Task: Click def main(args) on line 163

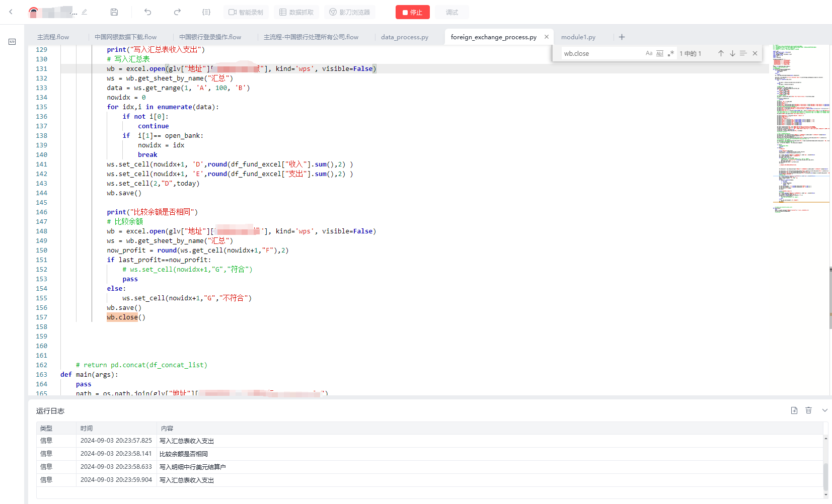Action: [89, 375]
